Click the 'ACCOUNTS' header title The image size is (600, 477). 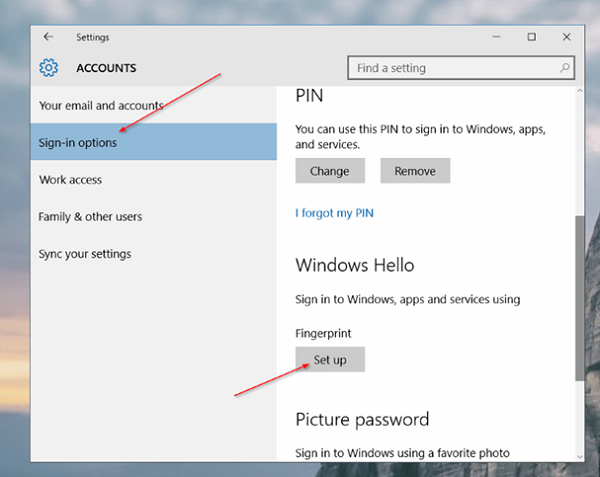click(x=106, y=69)
